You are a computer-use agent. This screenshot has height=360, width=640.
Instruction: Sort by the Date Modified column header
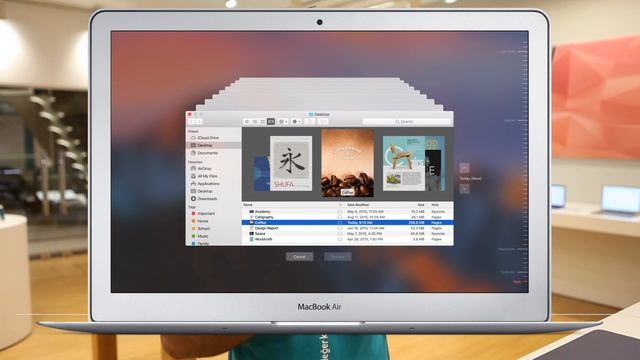click(x=358, y=205)
